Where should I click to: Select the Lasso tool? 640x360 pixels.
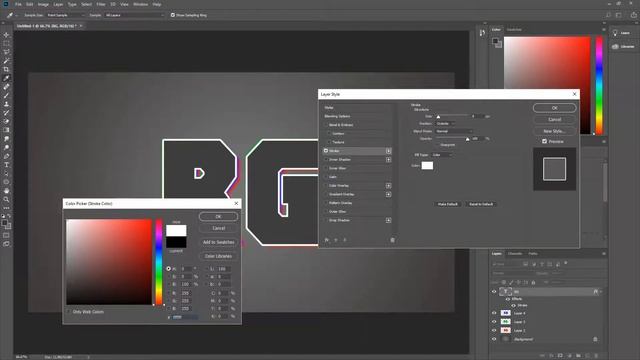[7, 52]
